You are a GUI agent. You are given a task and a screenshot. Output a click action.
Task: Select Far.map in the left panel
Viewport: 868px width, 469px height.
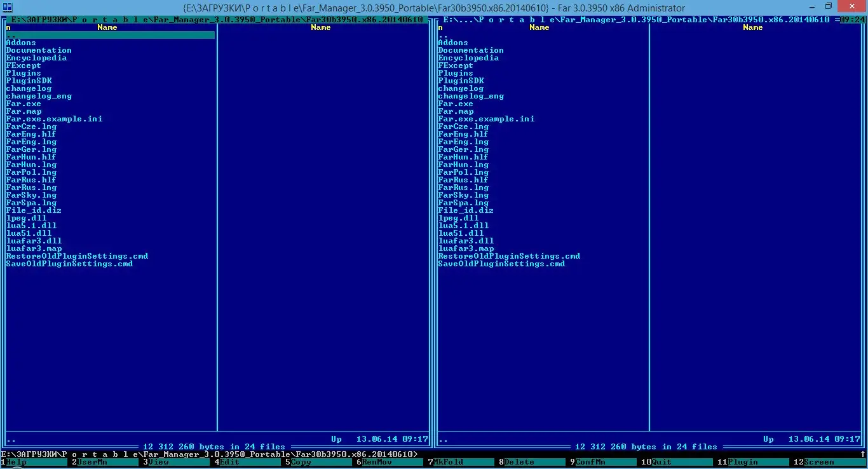[x=24, y=111]
